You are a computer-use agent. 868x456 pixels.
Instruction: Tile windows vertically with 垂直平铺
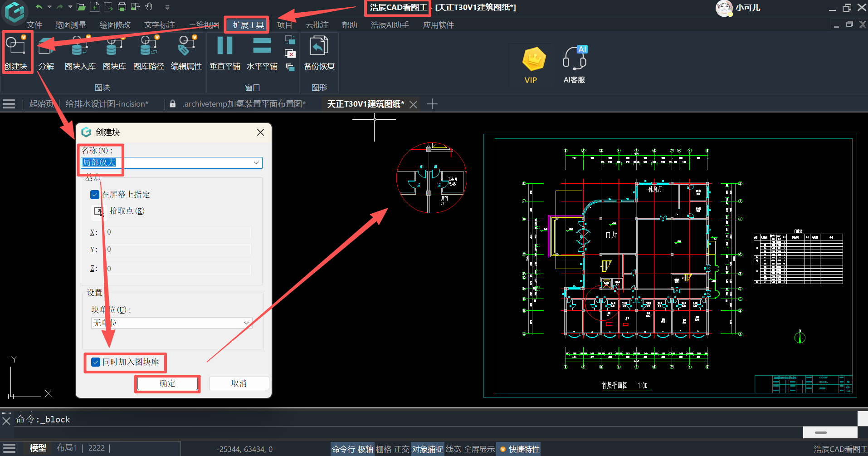pos(225,52)
